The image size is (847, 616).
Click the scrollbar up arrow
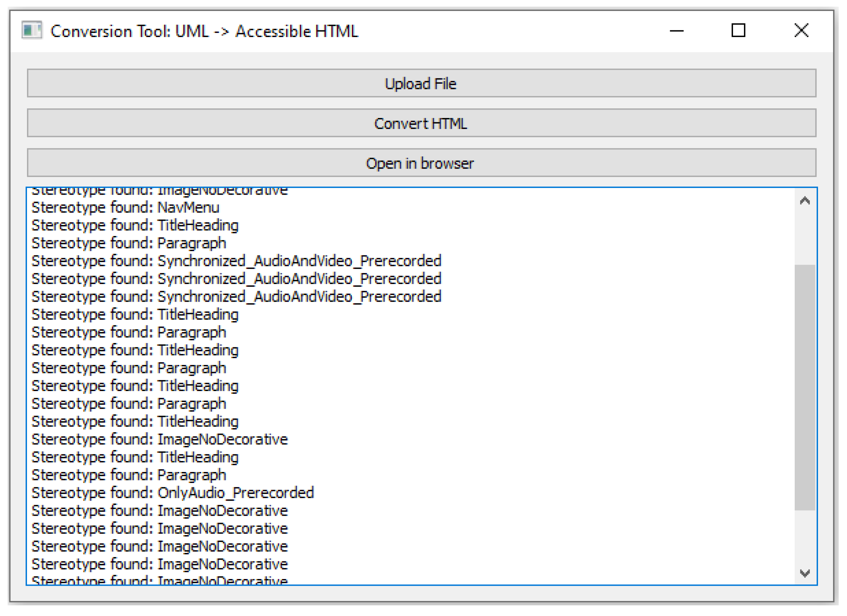(x=804, y=201)
